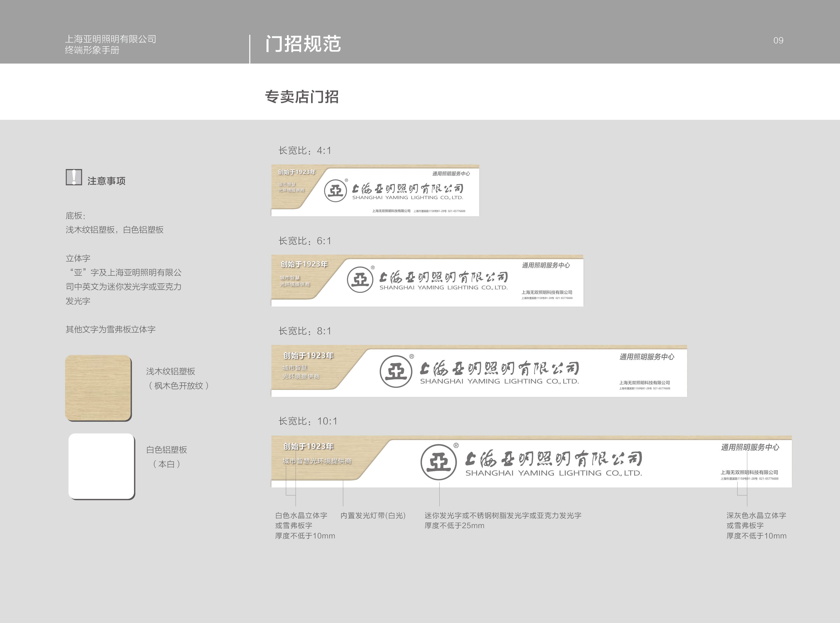Click 创始于1923年 in the 8:1 sign

point(308,356)
